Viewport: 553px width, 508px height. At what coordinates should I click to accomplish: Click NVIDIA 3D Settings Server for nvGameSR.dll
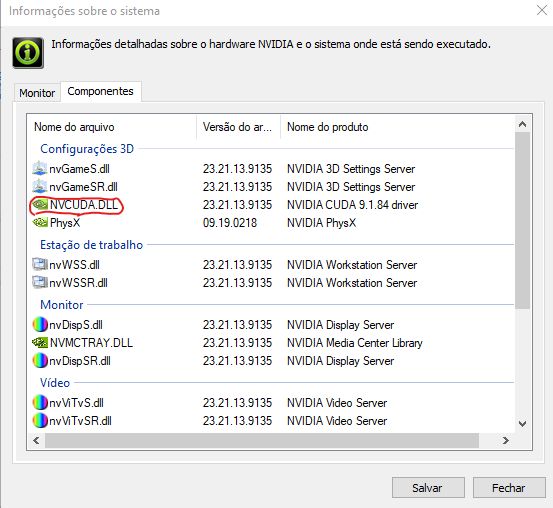(351, 187)
